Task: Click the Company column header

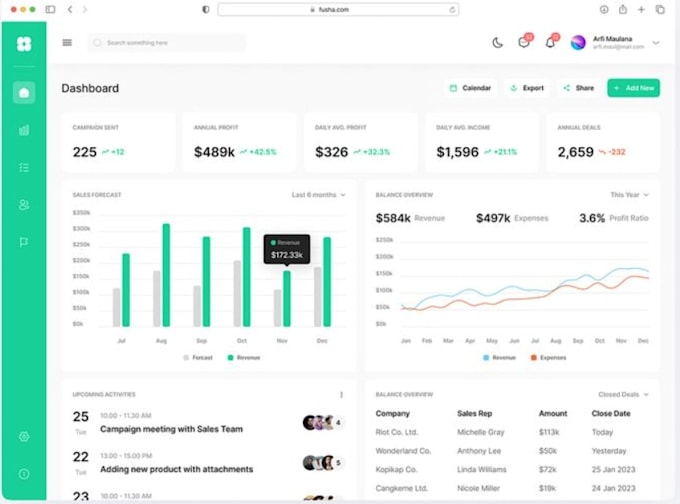Action: (392, 413)
